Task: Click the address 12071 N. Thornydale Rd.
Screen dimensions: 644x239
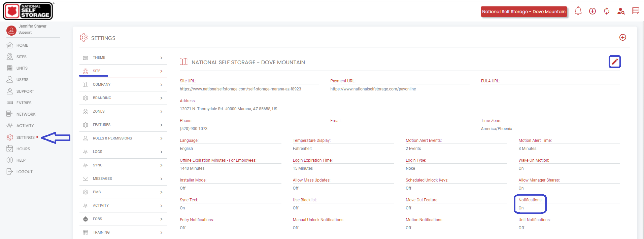Action: [229, 109]
